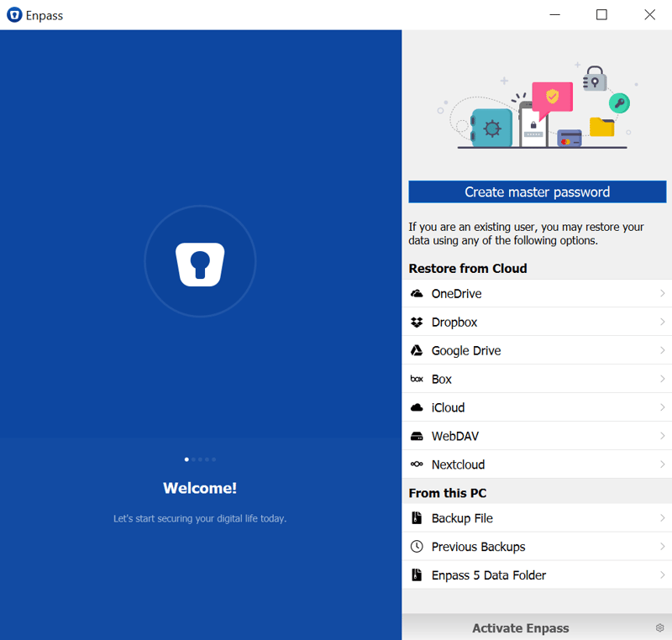Choose Google Drive restore option
This screenshot has width=672, height=640.
coord(537,350)
